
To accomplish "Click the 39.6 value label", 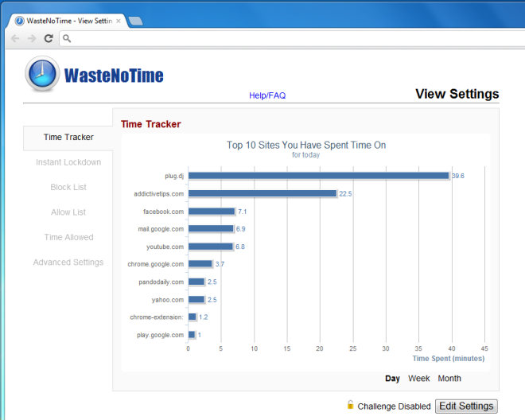I will [458, 176].
